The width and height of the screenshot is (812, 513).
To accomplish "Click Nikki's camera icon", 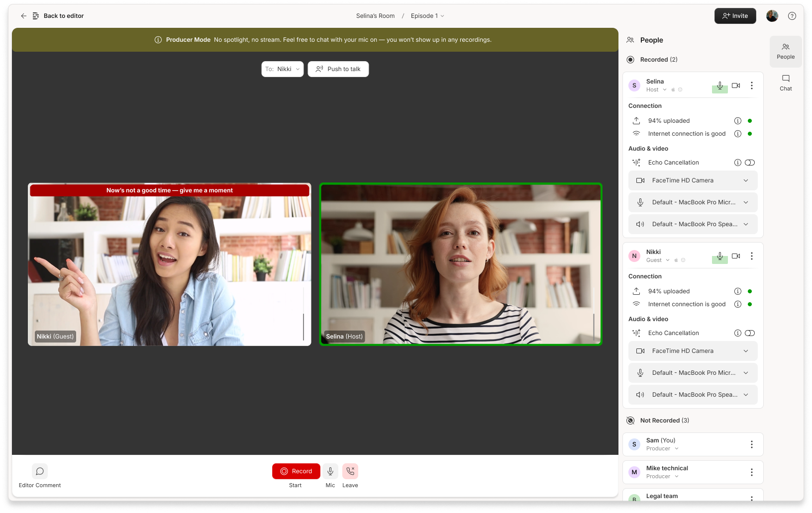I will tap(736, 256).
